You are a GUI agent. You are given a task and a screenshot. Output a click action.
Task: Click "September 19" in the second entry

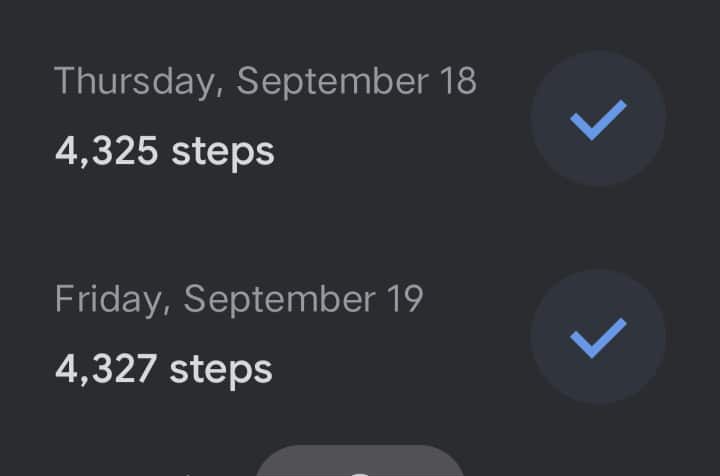[303, 299]
